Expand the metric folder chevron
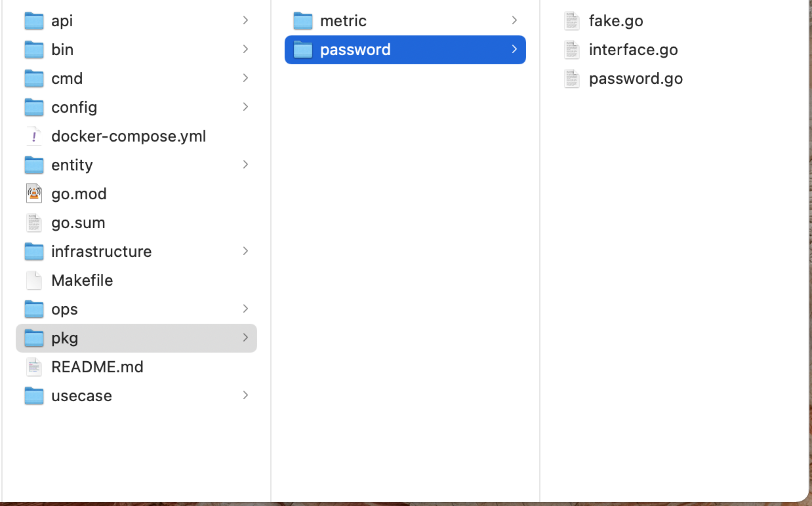Image resolution: width=812 pixels, height=506 pixels. [514, 20]
